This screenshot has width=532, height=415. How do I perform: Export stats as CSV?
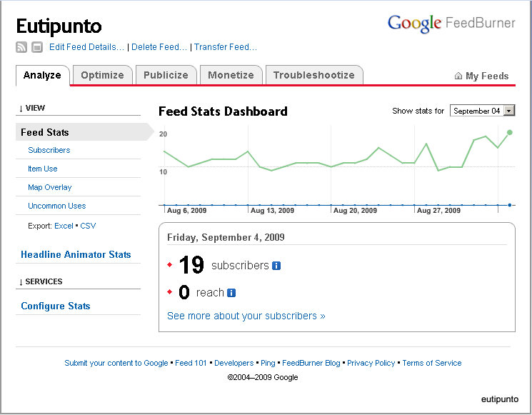[88, 226]
